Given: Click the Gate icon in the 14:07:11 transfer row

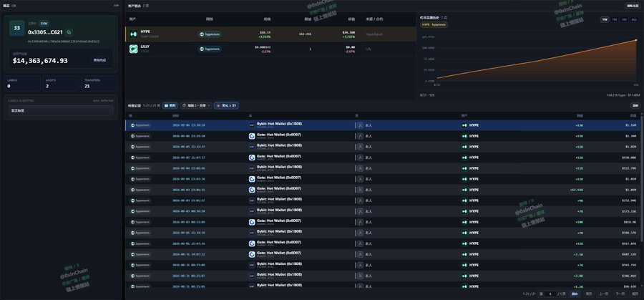Looking at the screenshot, I should coord(252,254).
